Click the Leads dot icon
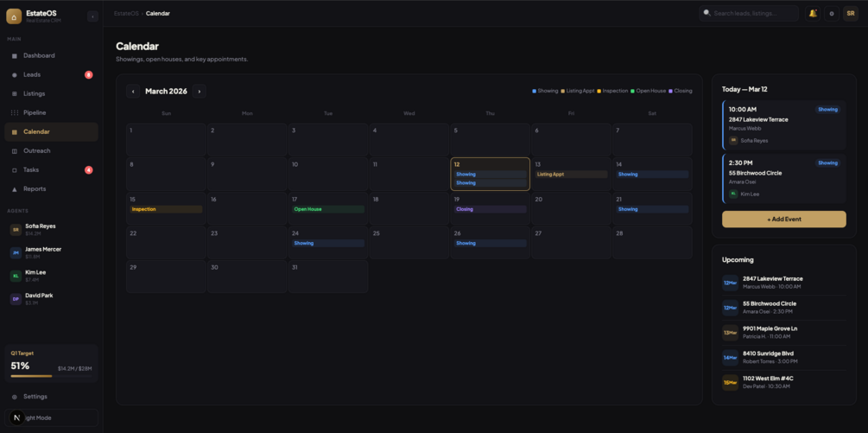Viewport: 868px width, 433px height. [15, 74]
